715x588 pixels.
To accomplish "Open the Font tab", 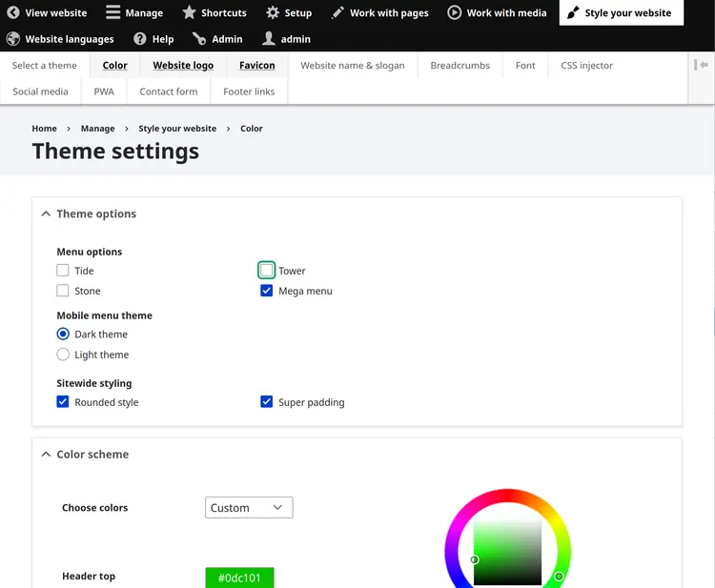I will pyautogui.click(x=525, y=65).
